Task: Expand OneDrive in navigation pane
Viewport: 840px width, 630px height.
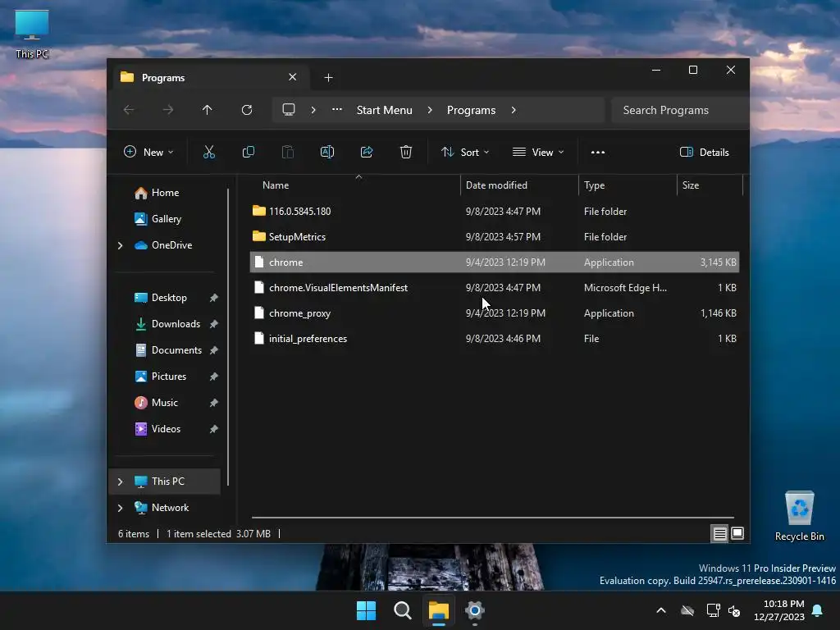Action: coord(120,245)
